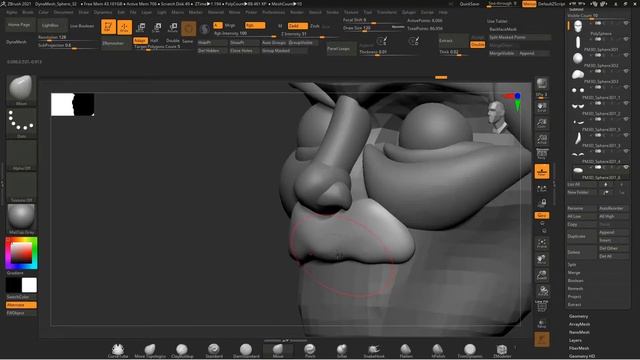Open the MatCap Gray material picker
Viewport: 640px width, 360px height.
(x=21, y=219)
